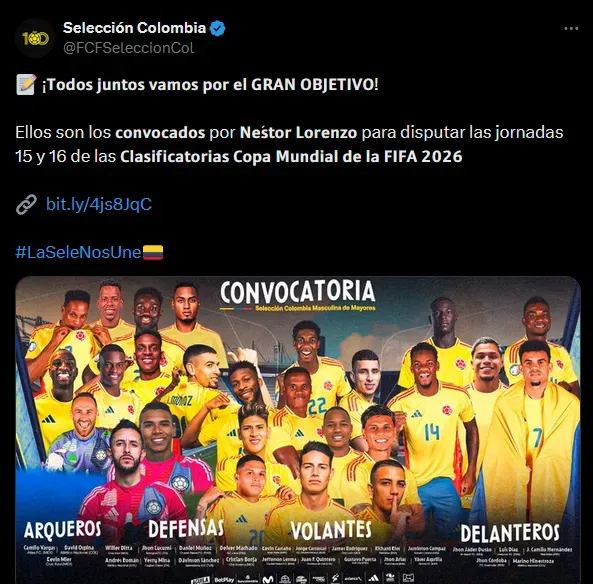Follow the bit.ly/4js8JqC link
Screen dimensions: 593x584
coord(99,204)
